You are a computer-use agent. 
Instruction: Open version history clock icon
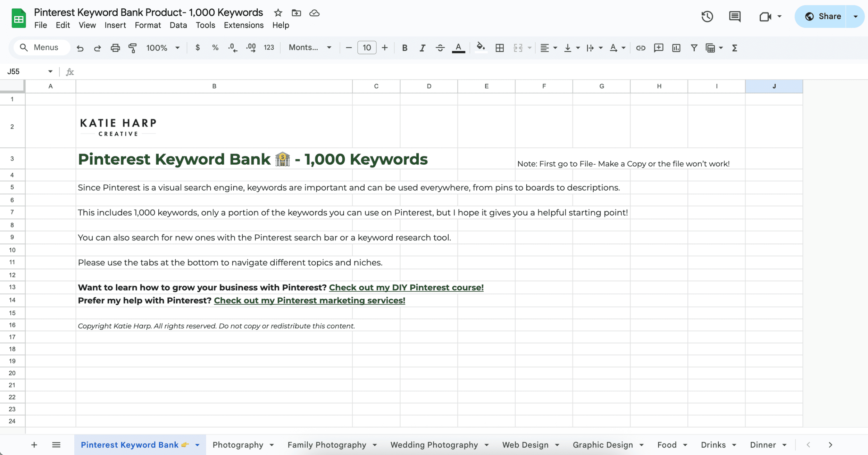(x=707, y=16)
